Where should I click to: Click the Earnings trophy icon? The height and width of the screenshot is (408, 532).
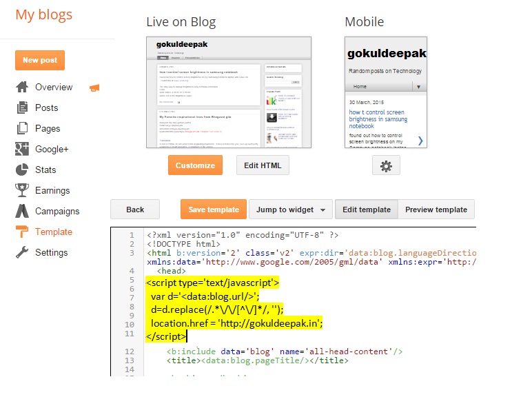pos(22,190)
